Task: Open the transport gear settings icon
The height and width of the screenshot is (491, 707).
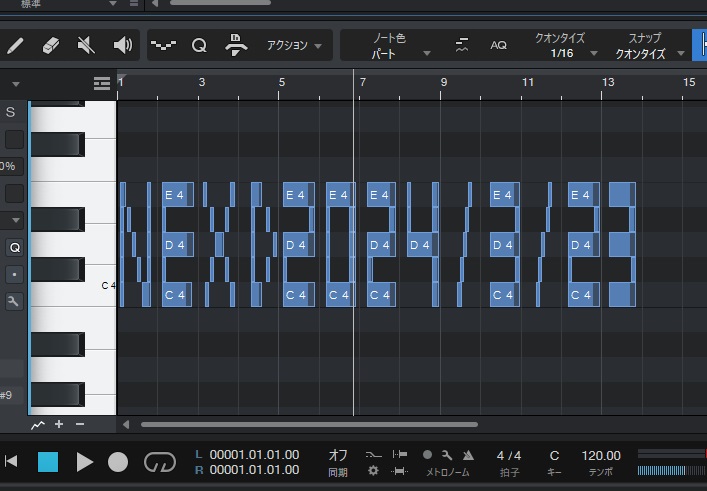Action: coord(373,471)
